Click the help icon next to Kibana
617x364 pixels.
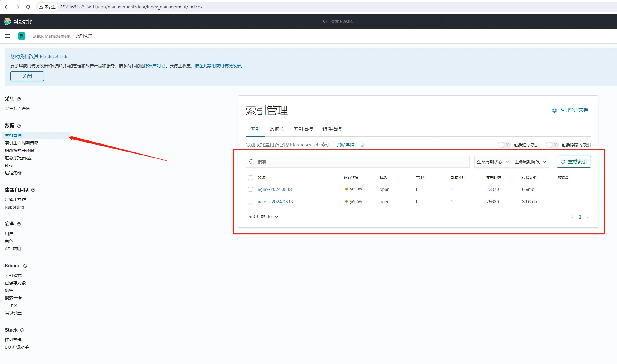pos(25,266)
